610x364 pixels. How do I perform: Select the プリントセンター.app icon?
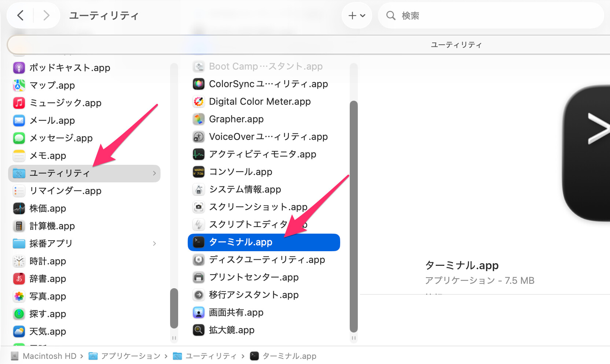(199, 277)
